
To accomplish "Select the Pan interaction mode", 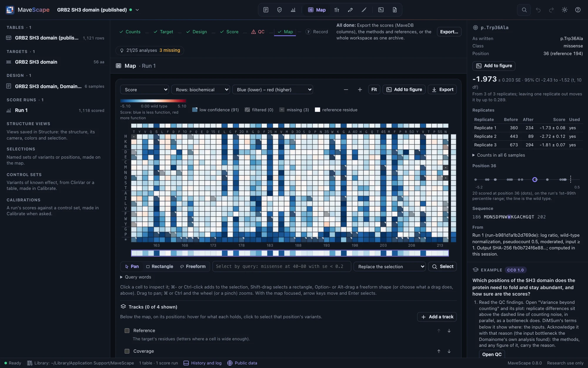I will tap(132, 266).
